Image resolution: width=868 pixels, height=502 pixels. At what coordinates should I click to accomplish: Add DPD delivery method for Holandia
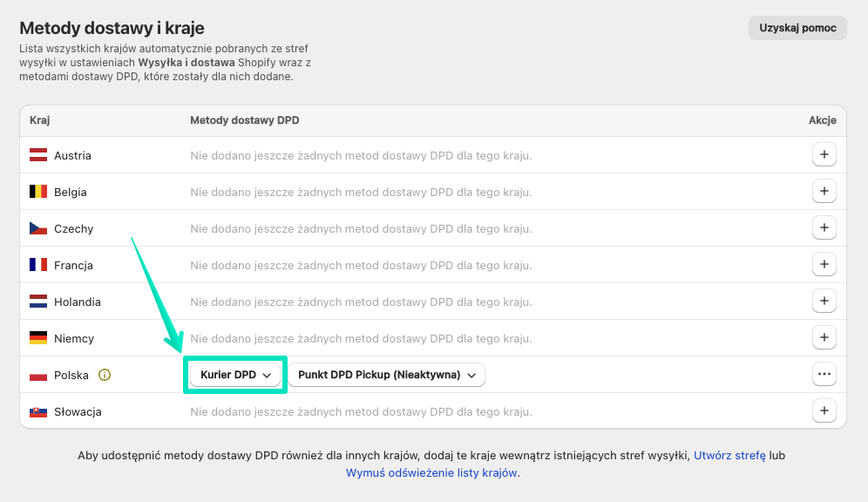tap(824, 301)
